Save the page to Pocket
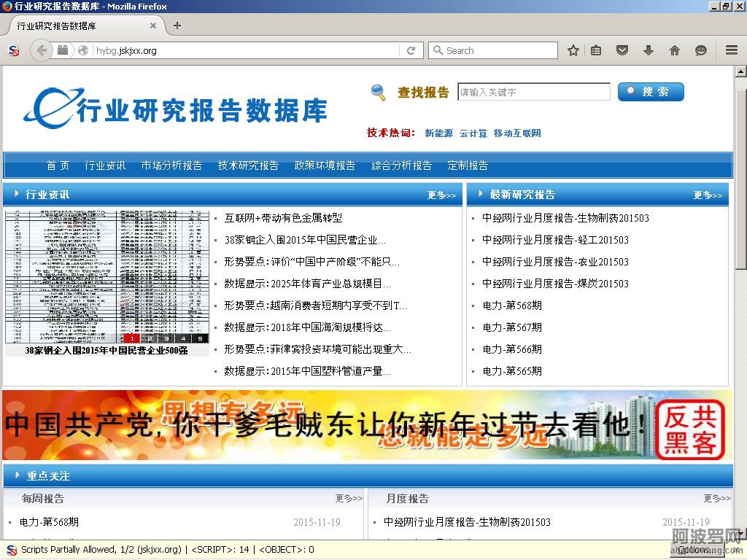Viewport: 747px width, 560px height. (622, 50)
